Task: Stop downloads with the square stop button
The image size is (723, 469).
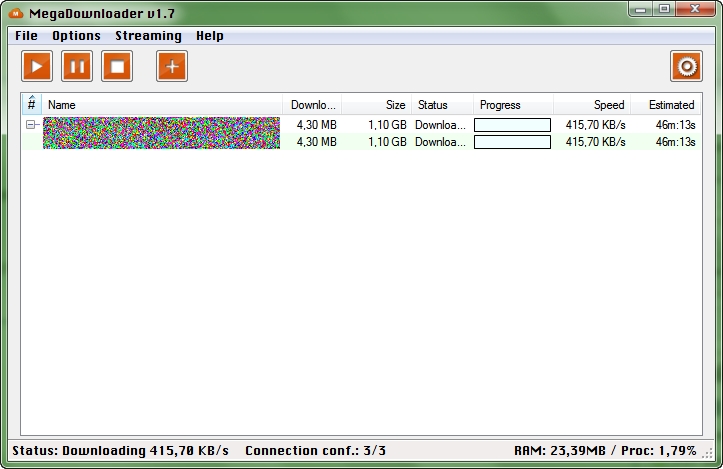Action: pos(117,66)
